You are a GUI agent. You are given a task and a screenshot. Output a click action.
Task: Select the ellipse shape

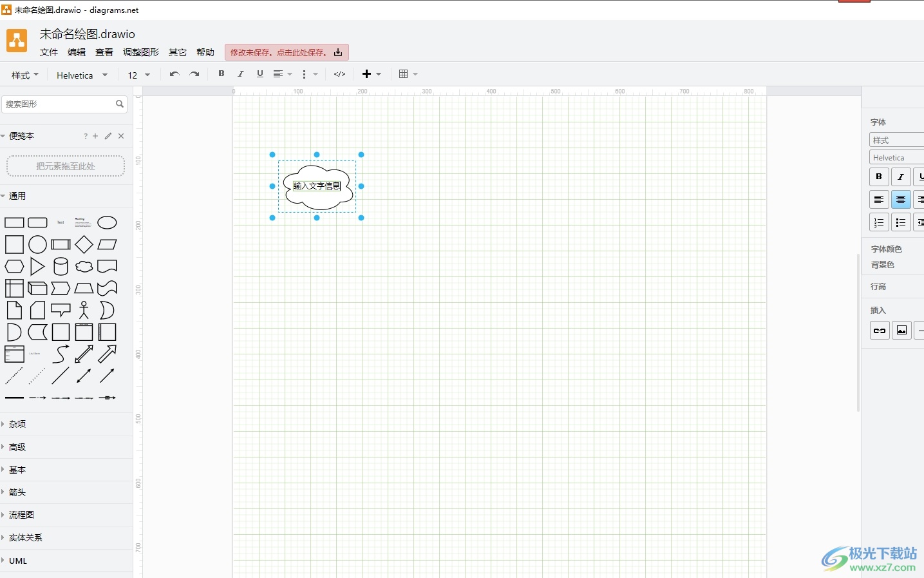(x=107, y=223)
